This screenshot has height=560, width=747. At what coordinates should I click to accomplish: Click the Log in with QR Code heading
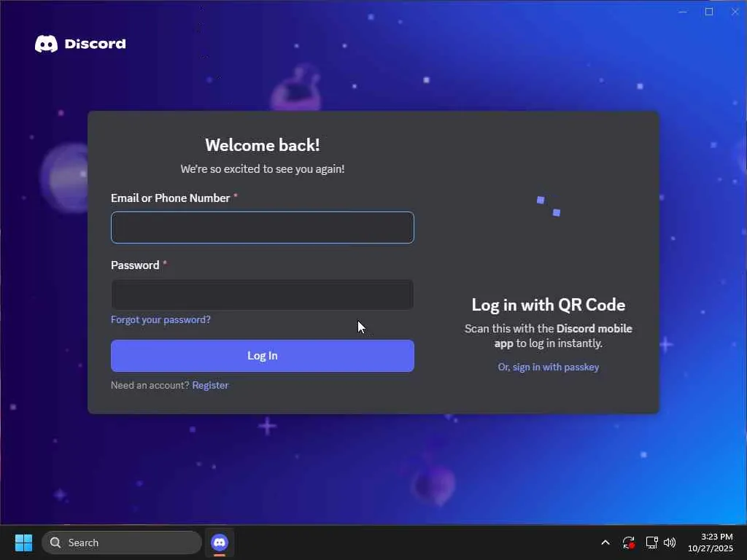[x=549, y=305]
